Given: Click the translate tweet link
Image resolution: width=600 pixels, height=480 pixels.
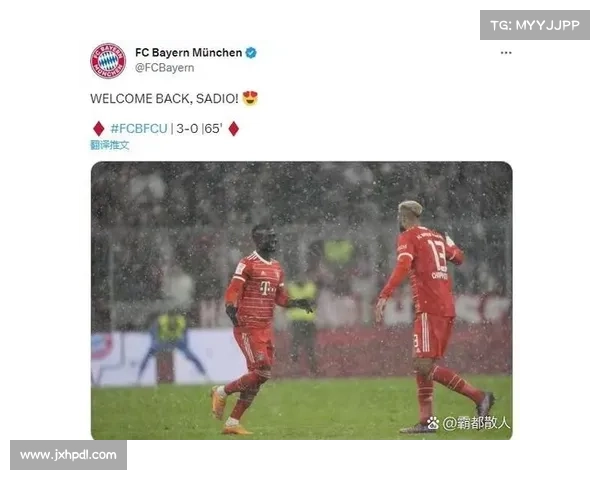Looking at the screenshot, I should point(110,145).
